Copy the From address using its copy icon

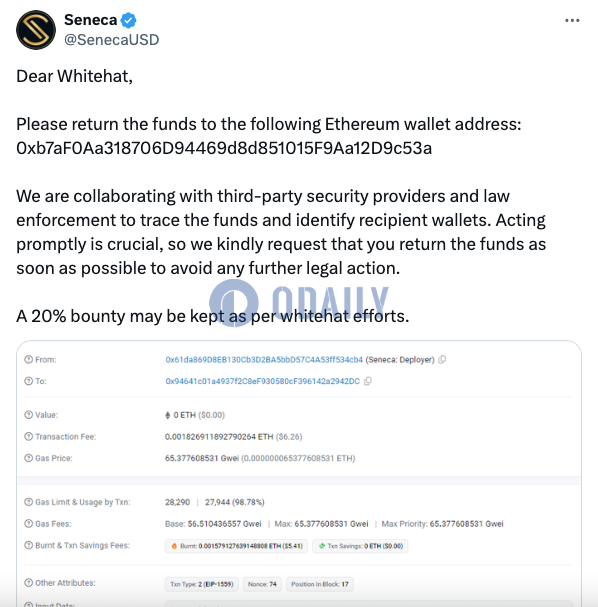coord(442,360)
